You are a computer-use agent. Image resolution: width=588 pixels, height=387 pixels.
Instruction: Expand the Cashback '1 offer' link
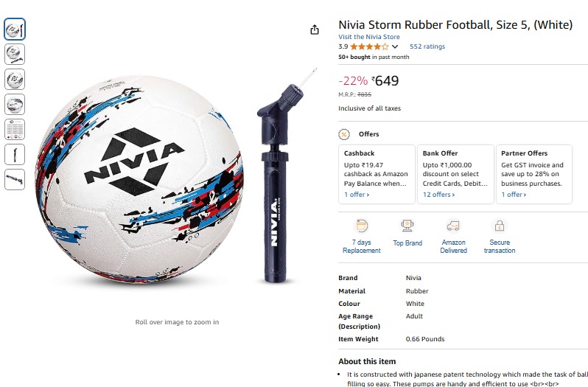coord(357,195)
